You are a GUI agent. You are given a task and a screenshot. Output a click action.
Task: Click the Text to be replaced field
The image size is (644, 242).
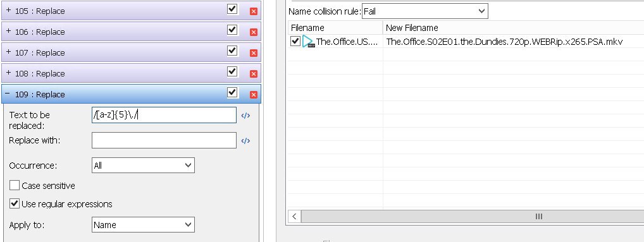164,115
